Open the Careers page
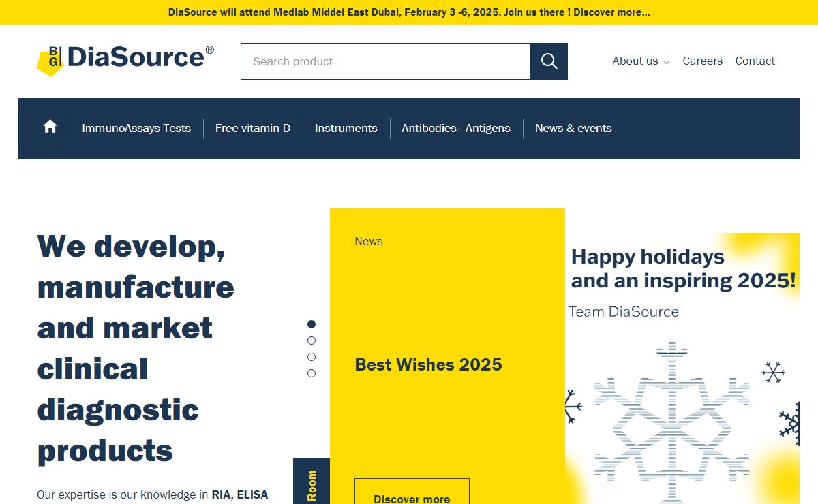 click(702, 61)
